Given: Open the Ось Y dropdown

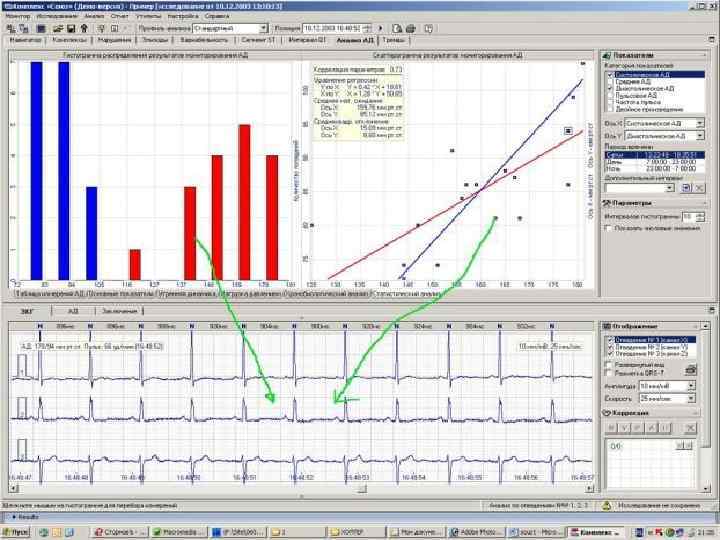Looking at the screenshot, I should pos(699,136).
